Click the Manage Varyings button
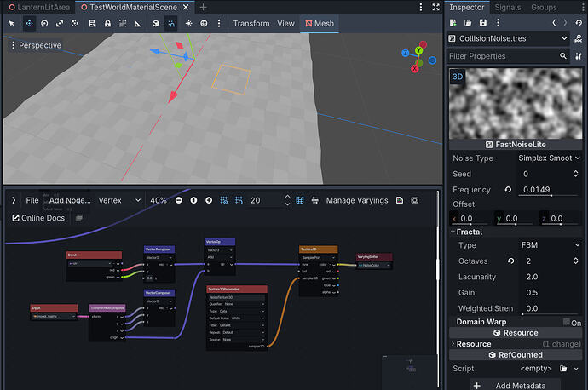 [x=357, y=200]
